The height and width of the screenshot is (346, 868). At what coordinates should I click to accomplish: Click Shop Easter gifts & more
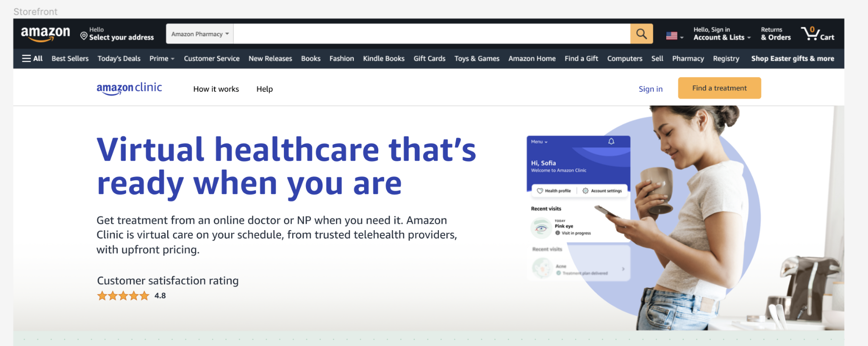click(793, 59)
